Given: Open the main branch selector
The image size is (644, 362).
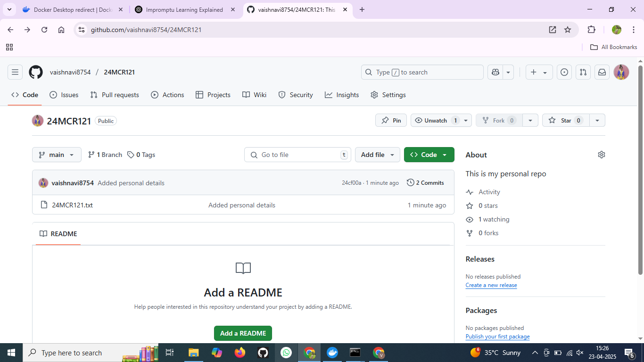Looking at the screenshot, I should point(57,155).
